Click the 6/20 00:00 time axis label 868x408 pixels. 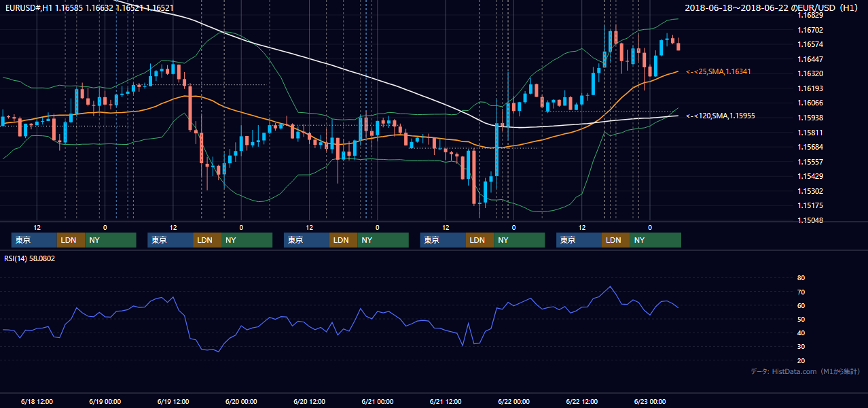241,401
